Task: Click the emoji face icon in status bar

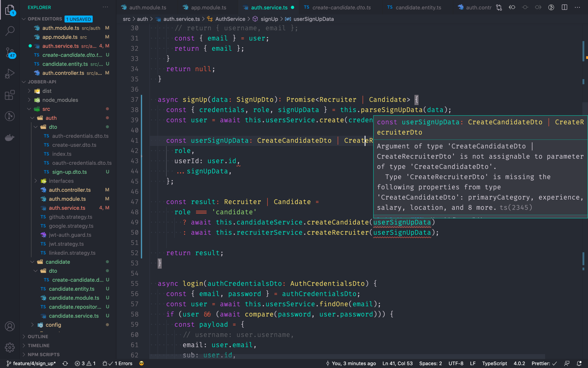Action: tap(141, 363)
